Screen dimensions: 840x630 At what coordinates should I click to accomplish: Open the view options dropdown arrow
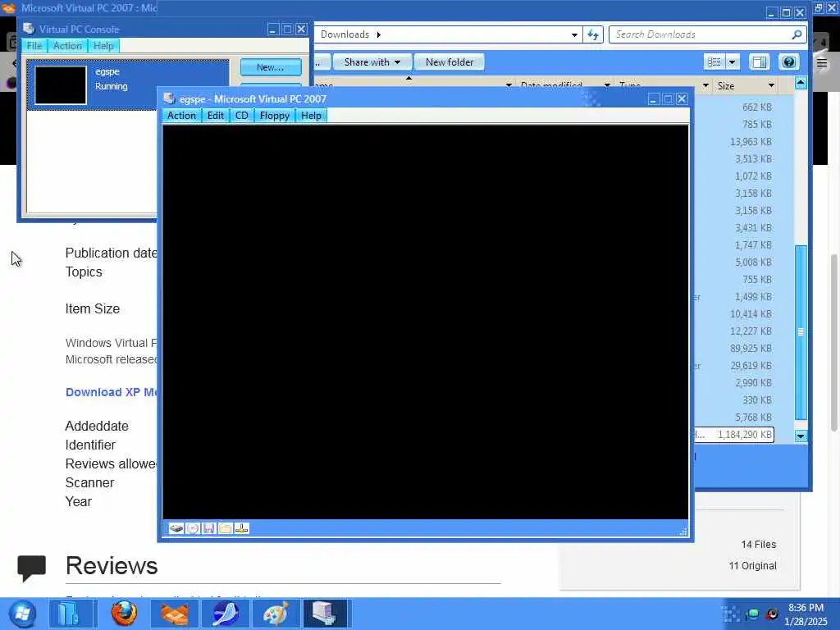[x=733, y=62]
